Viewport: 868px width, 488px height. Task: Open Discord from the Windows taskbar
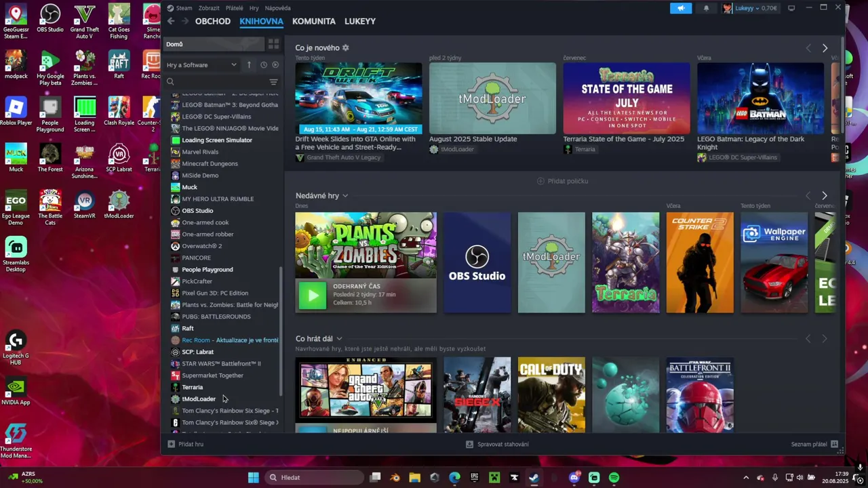[x=574, y=478]
